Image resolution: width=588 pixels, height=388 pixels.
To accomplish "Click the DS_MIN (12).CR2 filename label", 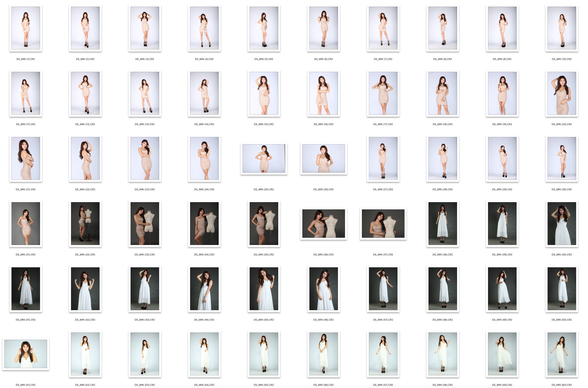I will point(85,124).
